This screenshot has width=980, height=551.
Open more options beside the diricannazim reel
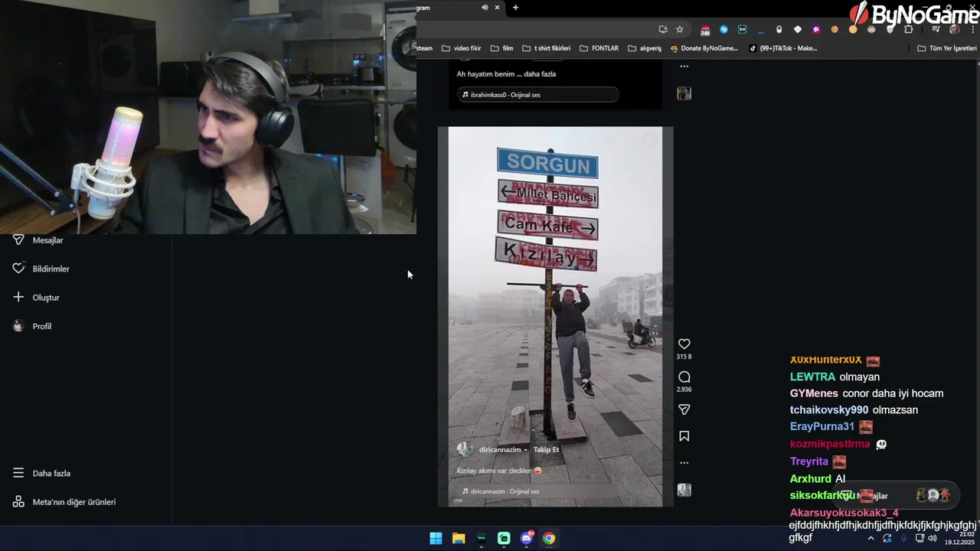click(684, 462)
